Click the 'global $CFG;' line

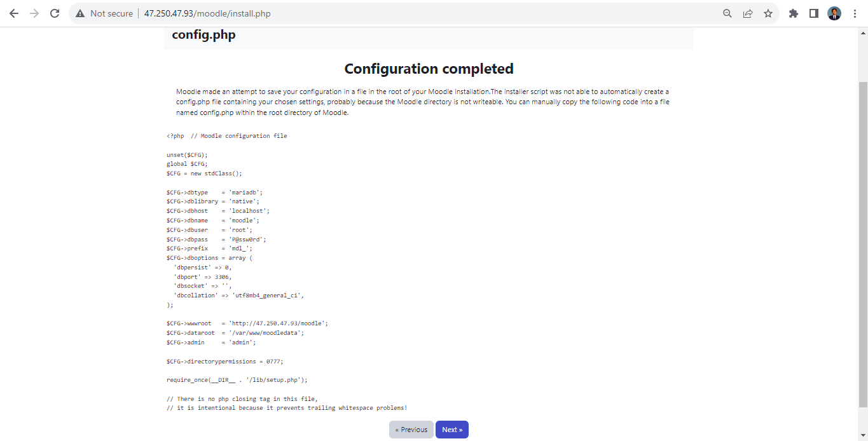tap(187, 164)
